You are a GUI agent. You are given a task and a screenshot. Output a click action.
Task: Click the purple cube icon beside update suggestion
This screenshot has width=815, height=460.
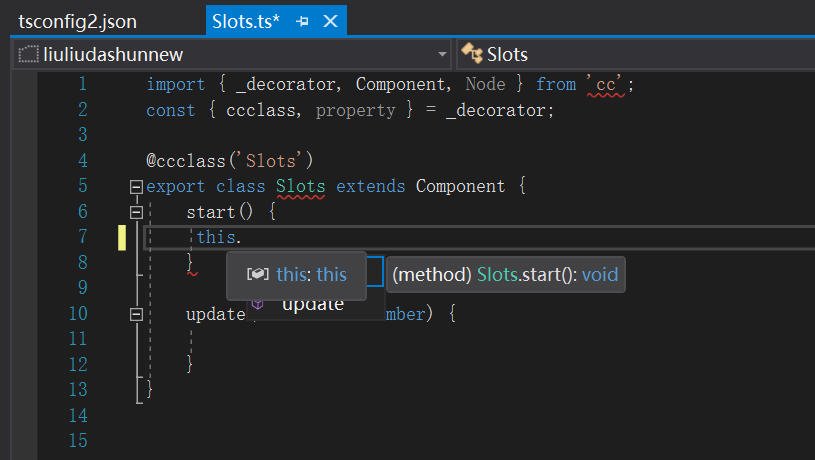pos(258,303)
